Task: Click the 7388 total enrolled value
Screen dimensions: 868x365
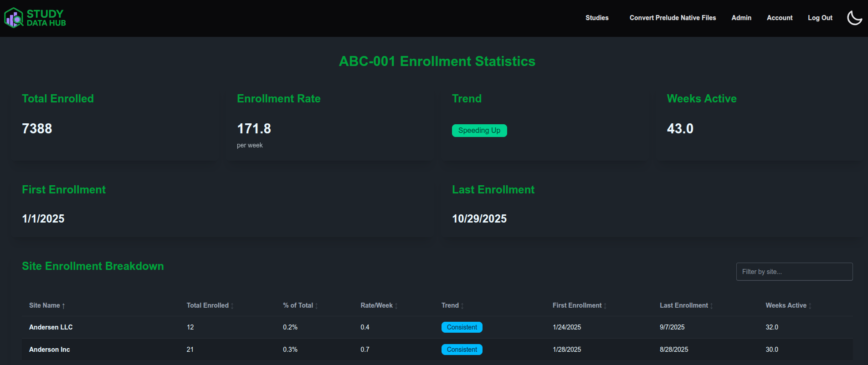Action: (37, 129)
